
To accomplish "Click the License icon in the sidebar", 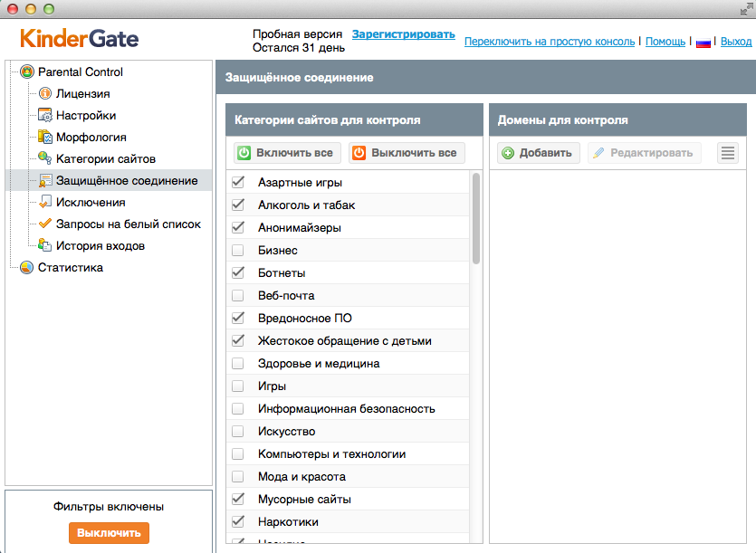I will [x=45, y=94].
